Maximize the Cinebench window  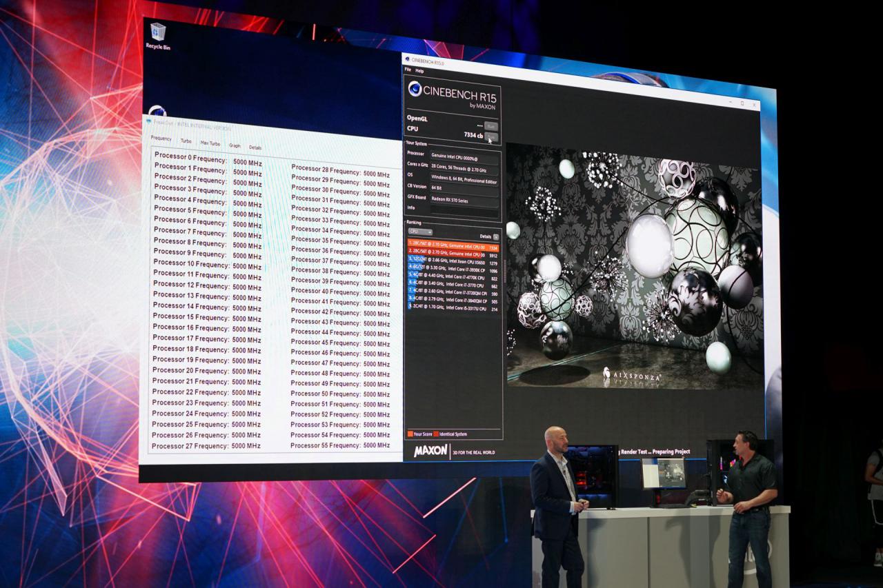[x=742, y=103]
